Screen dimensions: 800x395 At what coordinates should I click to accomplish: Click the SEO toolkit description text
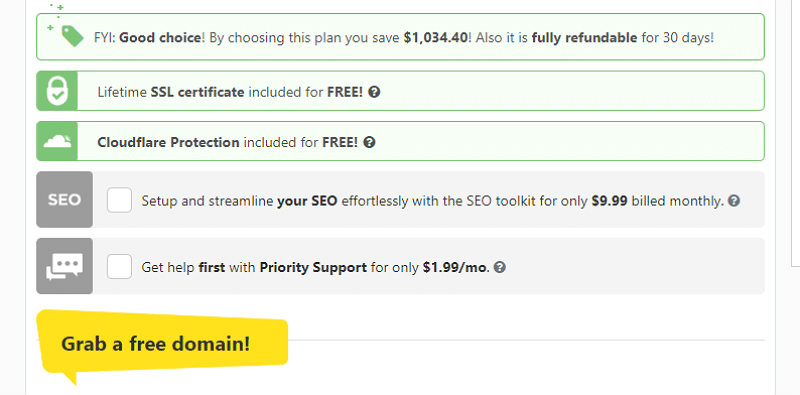433,201
